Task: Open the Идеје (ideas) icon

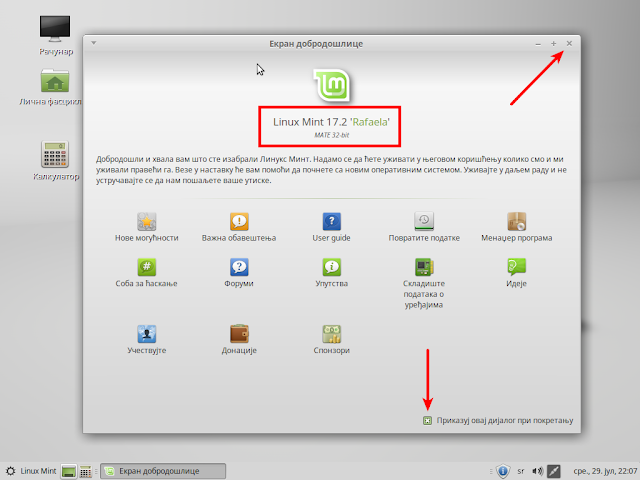Action: point(516,267)
